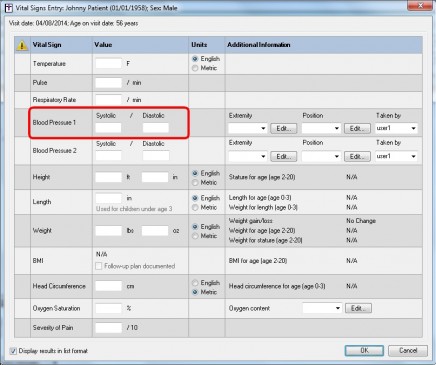
Task: Click the Respiratory Rate value field
Action: coord(109,100)
